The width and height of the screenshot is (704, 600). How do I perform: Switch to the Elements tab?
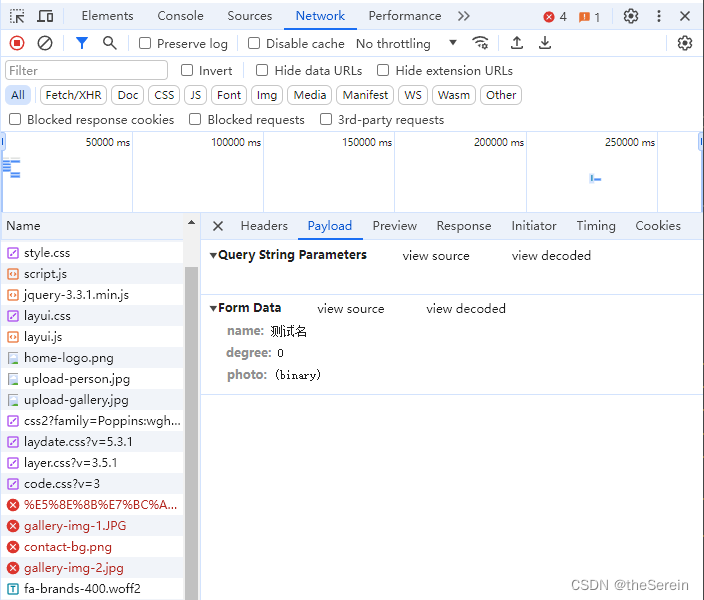[107, 16]
